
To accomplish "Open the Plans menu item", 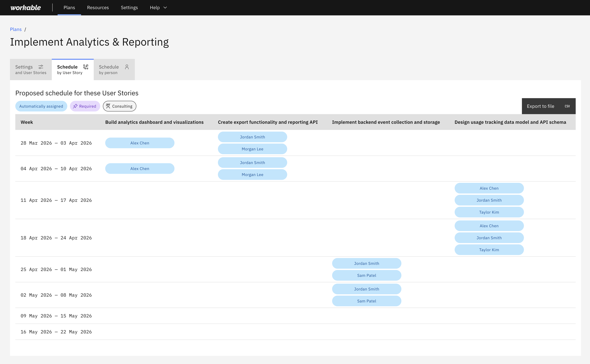I will pyautogui.click(x=69, y=8).
